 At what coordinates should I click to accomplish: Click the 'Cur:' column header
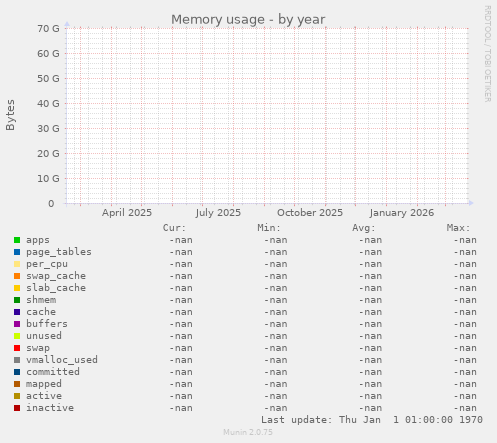[x=174, y=228]
